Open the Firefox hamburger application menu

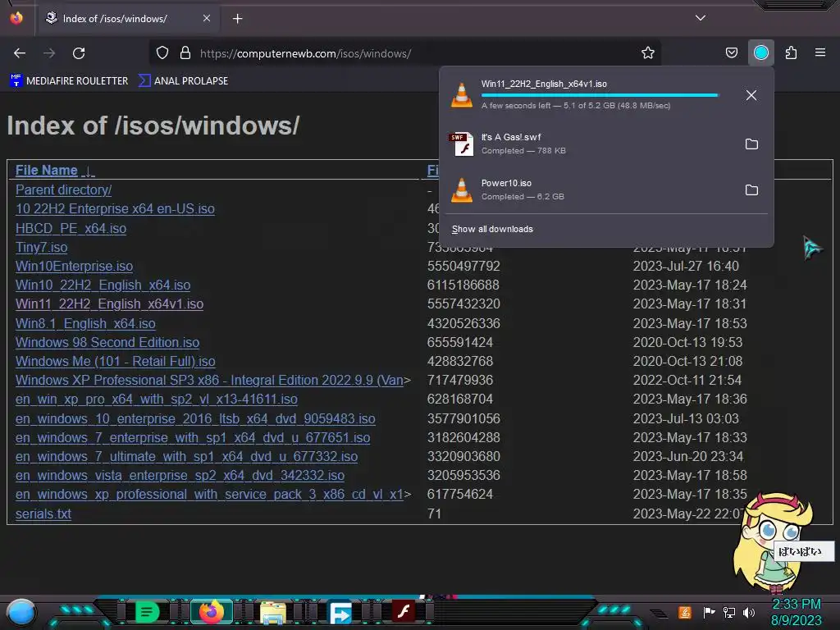[x=820, y=52]
